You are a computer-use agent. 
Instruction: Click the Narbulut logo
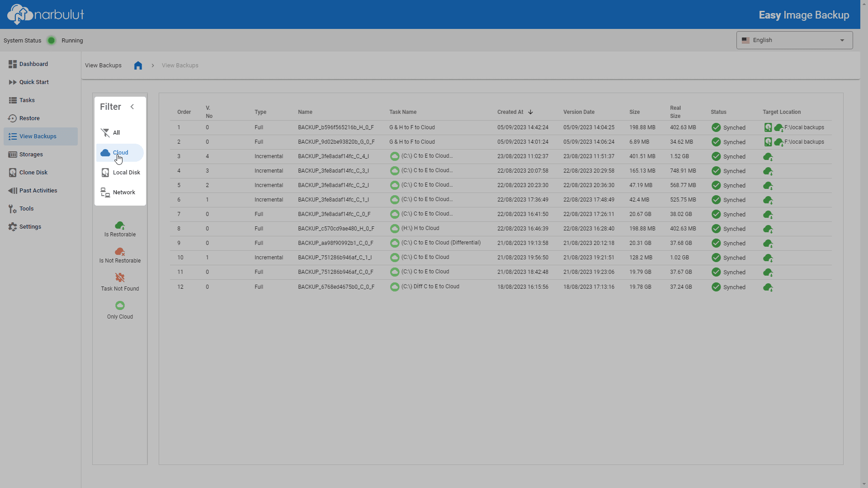click(46, 14)
